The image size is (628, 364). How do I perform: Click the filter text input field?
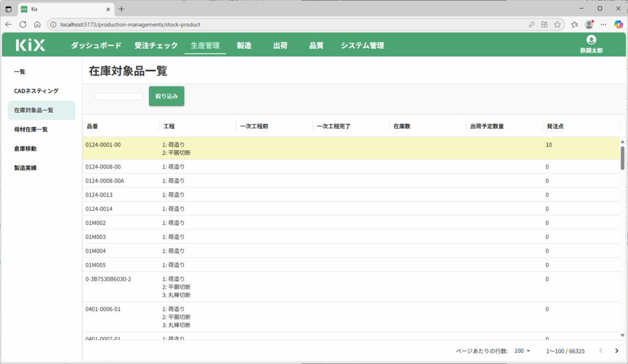point(119,96)
